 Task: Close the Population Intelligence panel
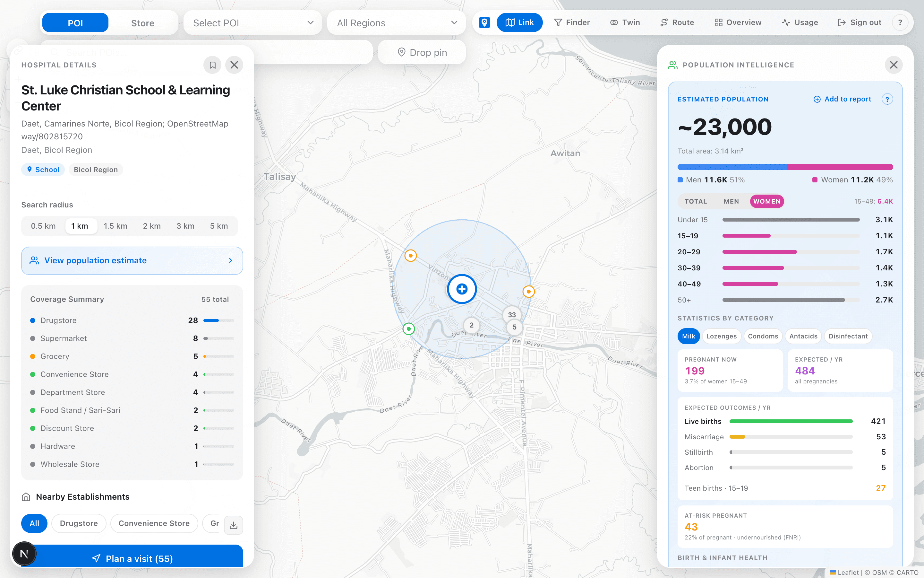(x=894, y=65)
